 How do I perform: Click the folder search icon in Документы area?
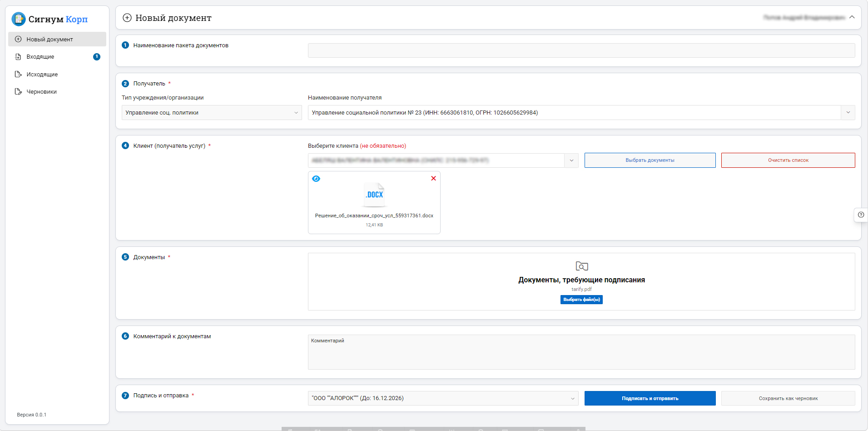(582, 266)
